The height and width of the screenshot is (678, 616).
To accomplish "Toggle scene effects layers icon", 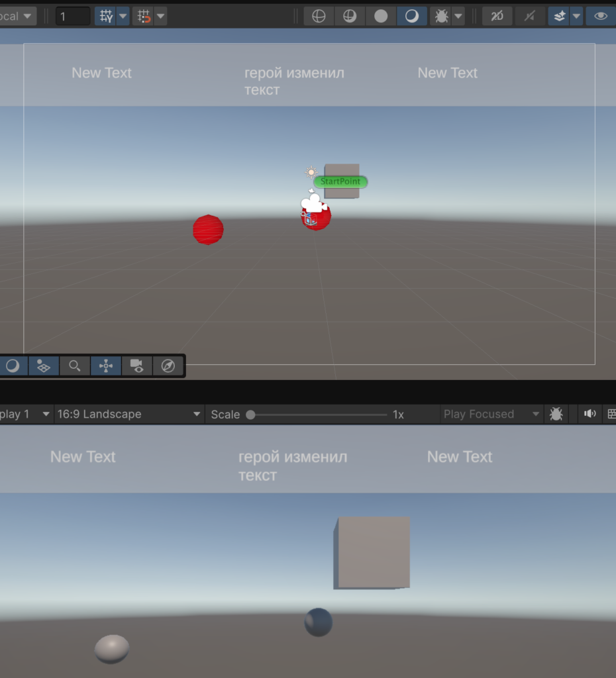I will tap(559, 17).
